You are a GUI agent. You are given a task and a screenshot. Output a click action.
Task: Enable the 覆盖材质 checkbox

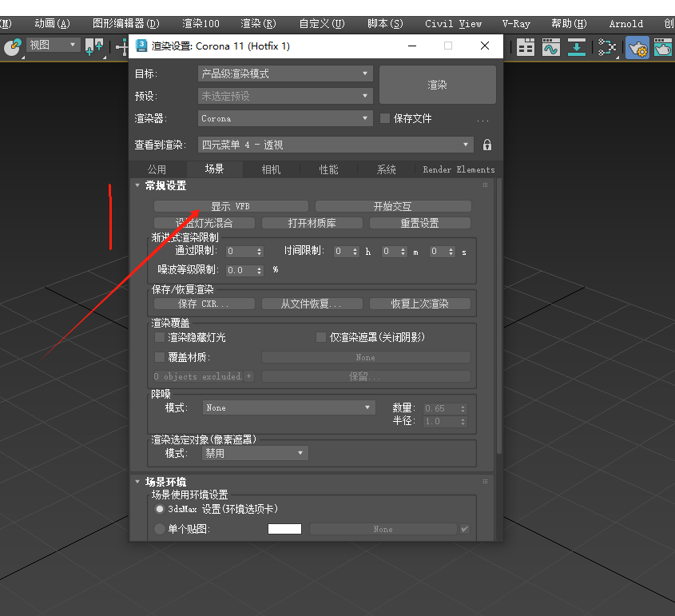click(160, 357)
